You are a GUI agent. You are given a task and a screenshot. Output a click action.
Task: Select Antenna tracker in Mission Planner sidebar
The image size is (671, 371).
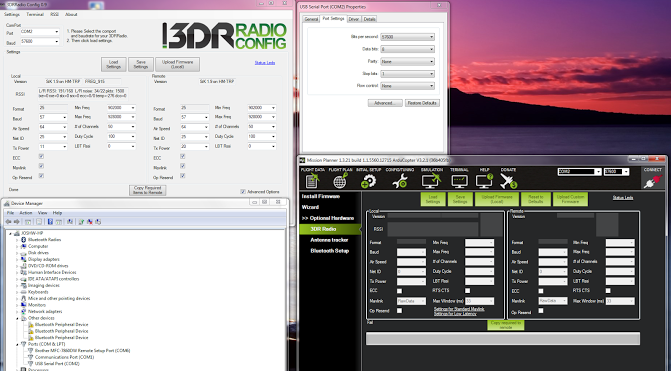[330, 240]
